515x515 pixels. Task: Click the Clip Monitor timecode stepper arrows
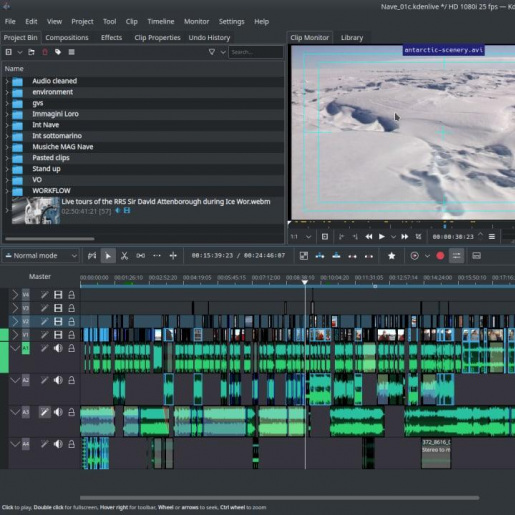coord(480,236)
